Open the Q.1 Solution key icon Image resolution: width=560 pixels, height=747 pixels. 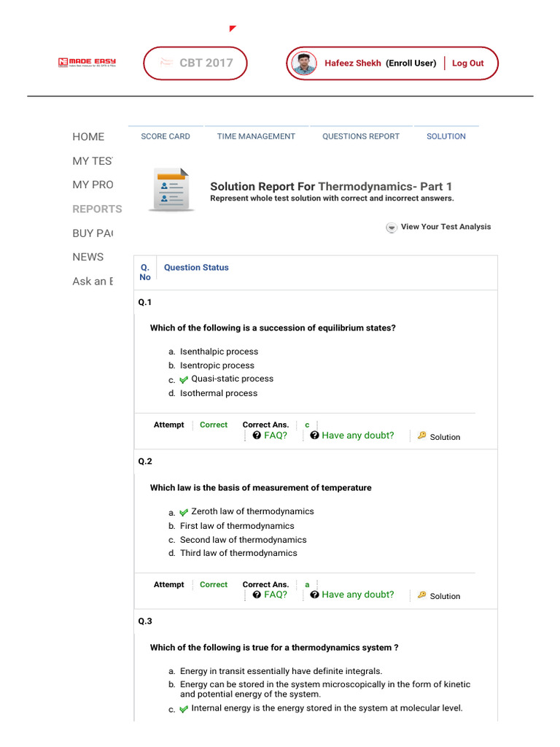(422, 436)
